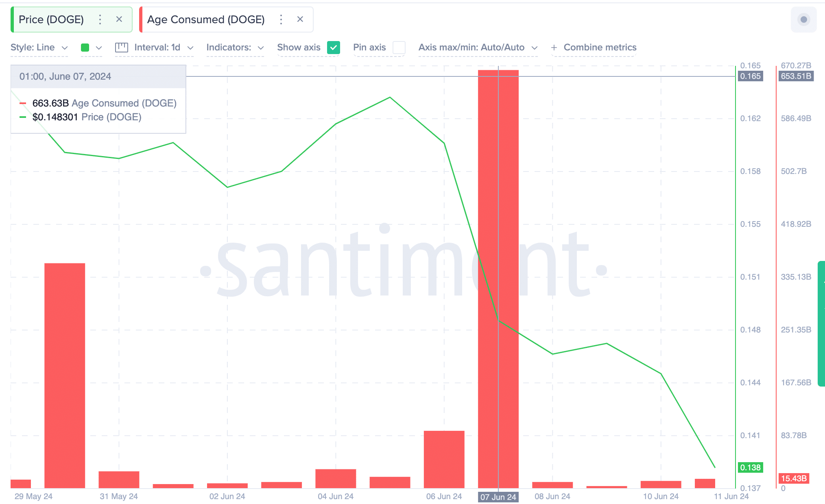Click the red bar at 06 Jun 24
Screen dimensions: 825x504
444,459
